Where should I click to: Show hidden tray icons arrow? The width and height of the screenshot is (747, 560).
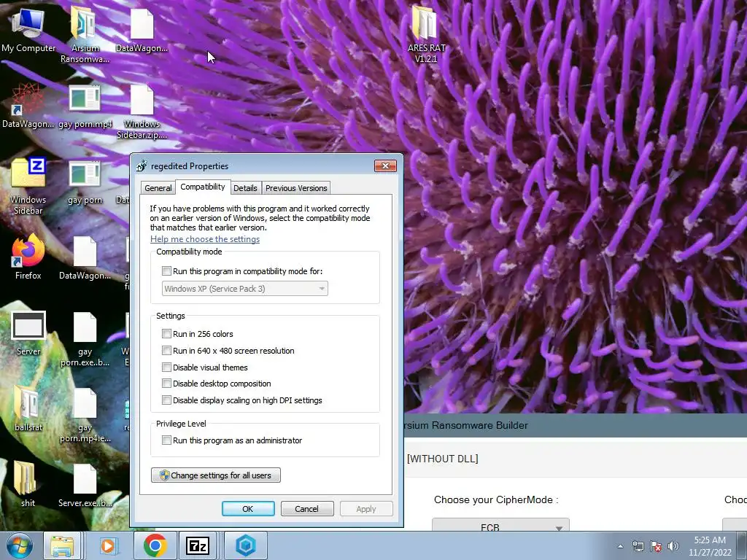620,546
